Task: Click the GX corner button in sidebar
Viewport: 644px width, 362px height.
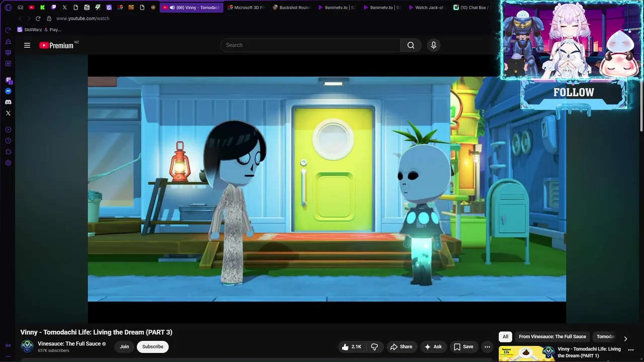Action: [8, 345]
